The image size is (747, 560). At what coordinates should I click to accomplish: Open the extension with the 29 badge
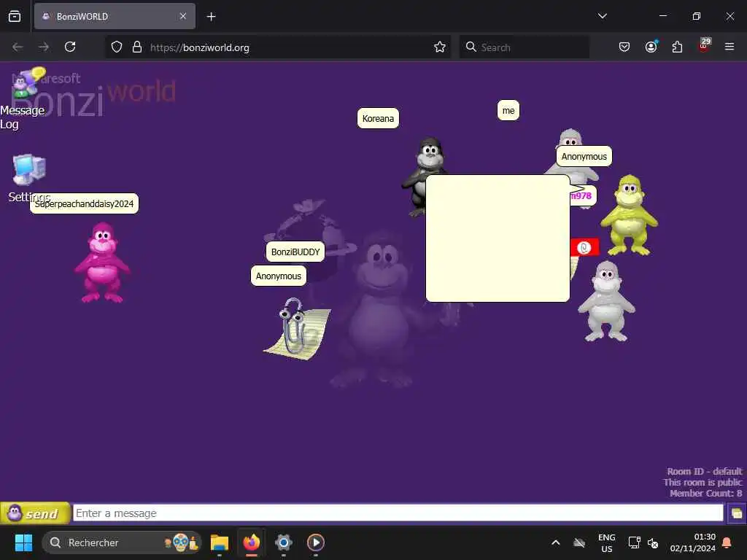pos(704,46)
